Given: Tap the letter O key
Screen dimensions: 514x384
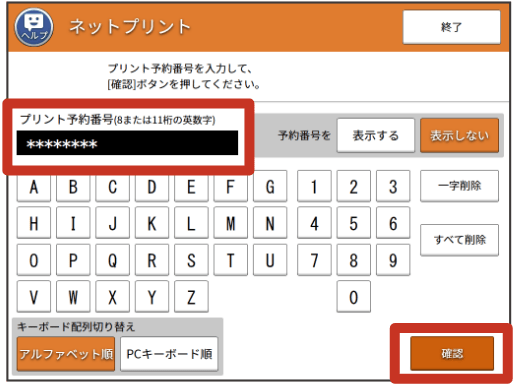Looking at the screenshot, I should point(34,260).
